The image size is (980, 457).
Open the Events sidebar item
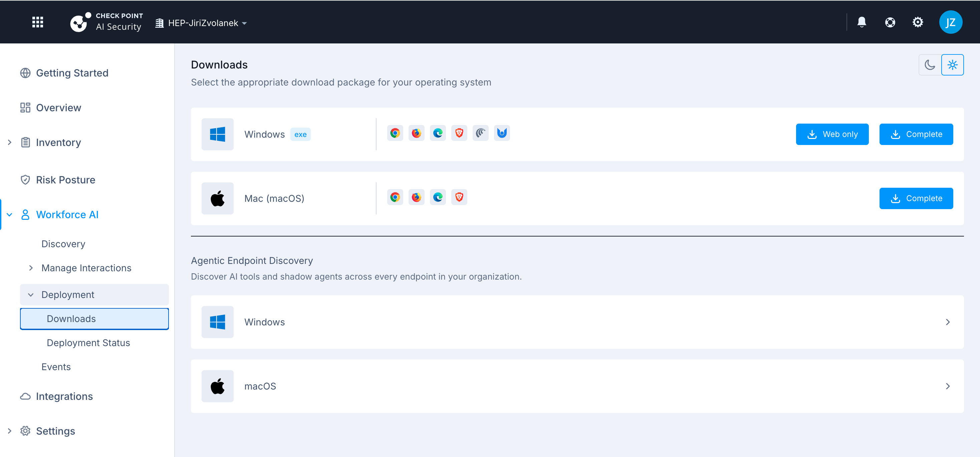pos(56,367)
